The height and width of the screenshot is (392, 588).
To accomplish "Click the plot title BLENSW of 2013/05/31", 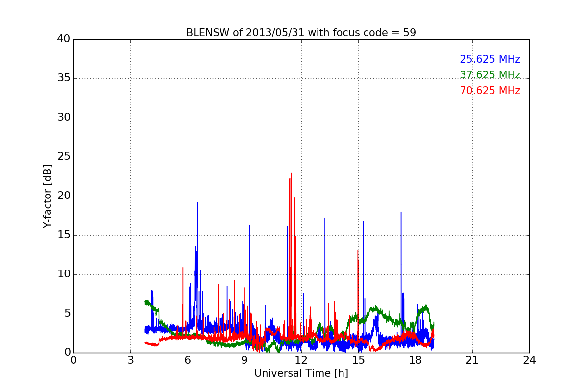I will tap(301, 33).
